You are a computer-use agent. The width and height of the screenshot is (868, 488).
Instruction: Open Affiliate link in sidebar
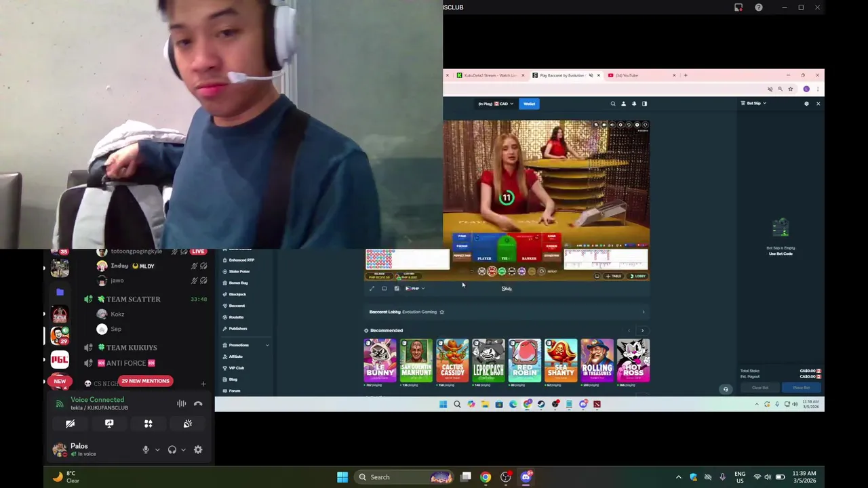tap(235, 357)
